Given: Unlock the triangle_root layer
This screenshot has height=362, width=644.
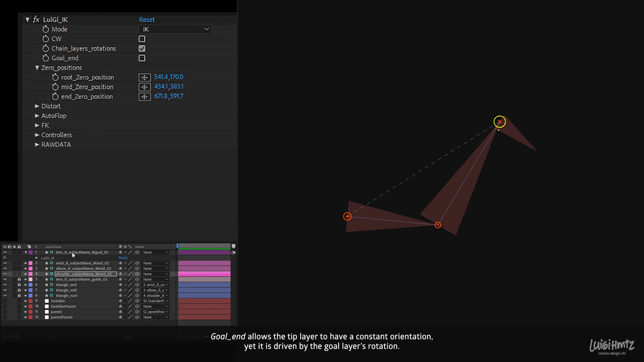Looking at the screenshot, I should [19, 295].
